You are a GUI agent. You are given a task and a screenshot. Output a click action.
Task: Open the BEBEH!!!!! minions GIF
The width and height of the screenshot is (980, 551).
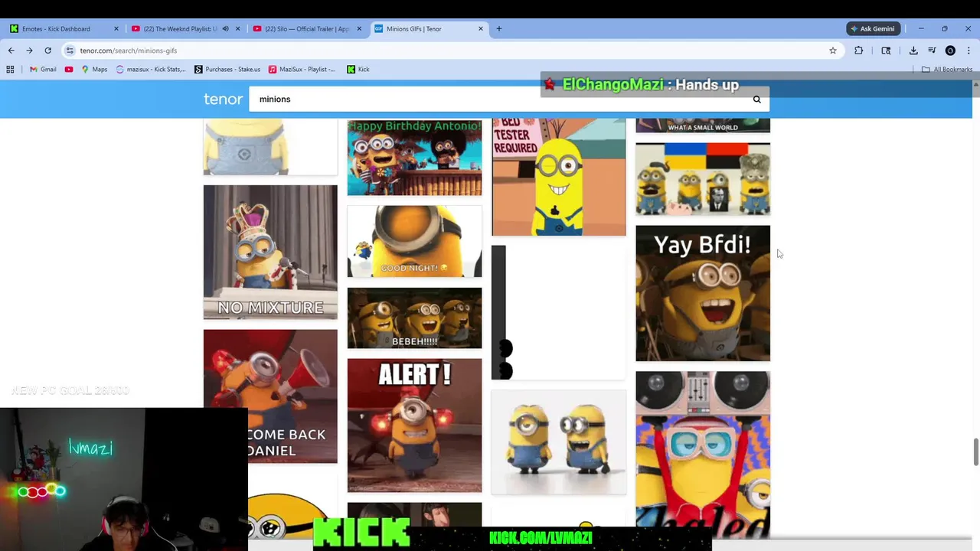coord(414,318)
